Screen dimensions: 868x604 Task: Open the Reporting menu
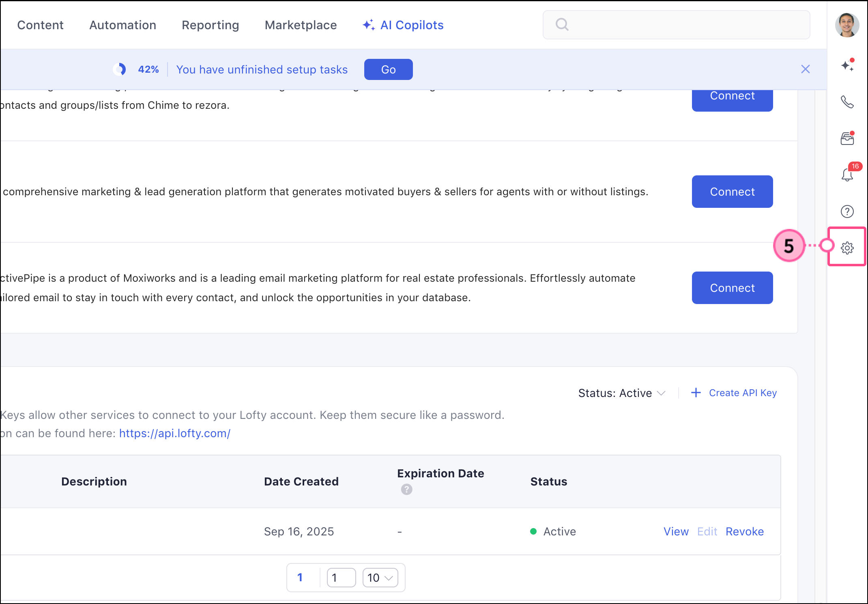click(210, 25)
